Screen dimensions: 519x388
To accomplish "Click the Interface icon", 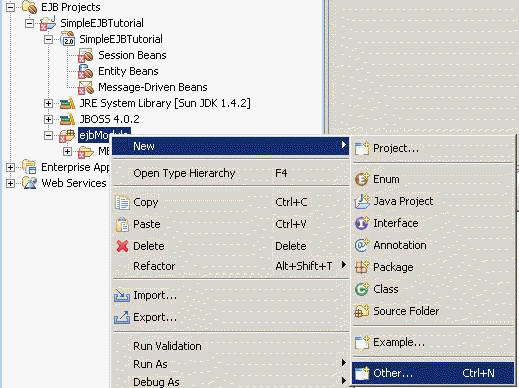I will pyautogui.click(x=362, y=223).
